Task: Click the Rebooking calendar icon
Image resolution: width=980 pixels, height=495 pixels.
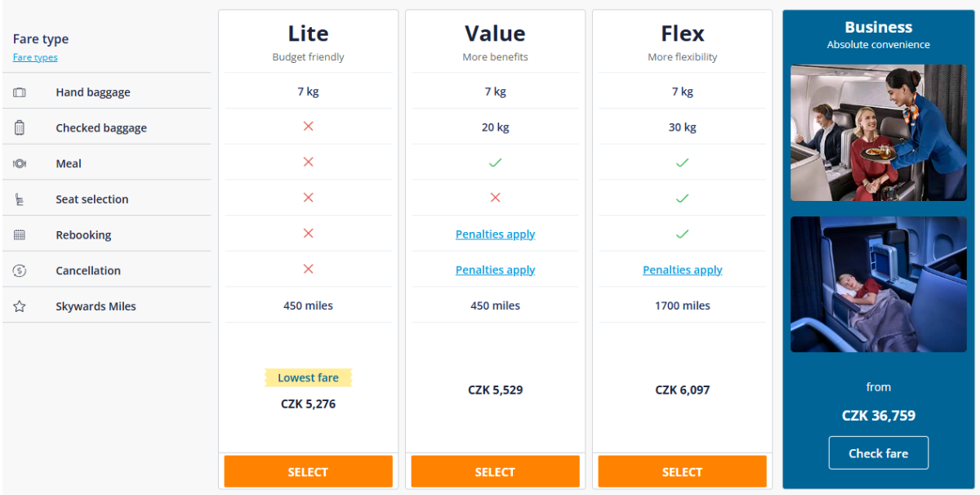Action: 20,235
